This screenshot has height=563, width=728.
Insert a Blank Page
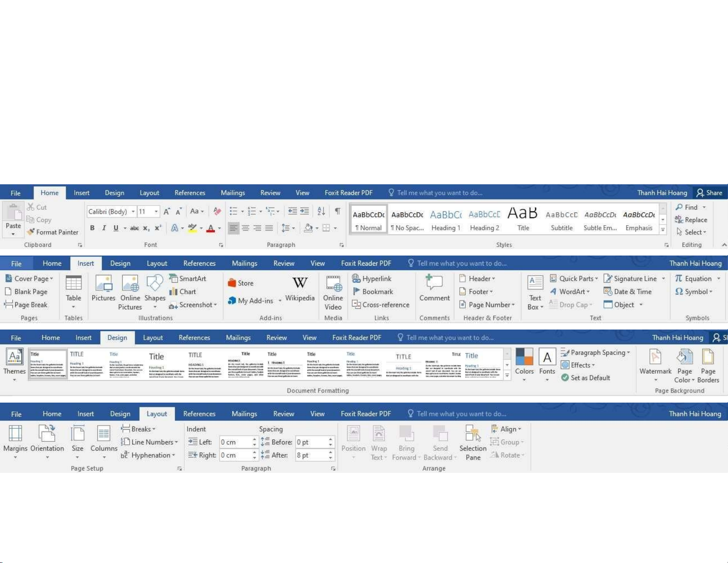pyautogui.click(x=26, y=291)
